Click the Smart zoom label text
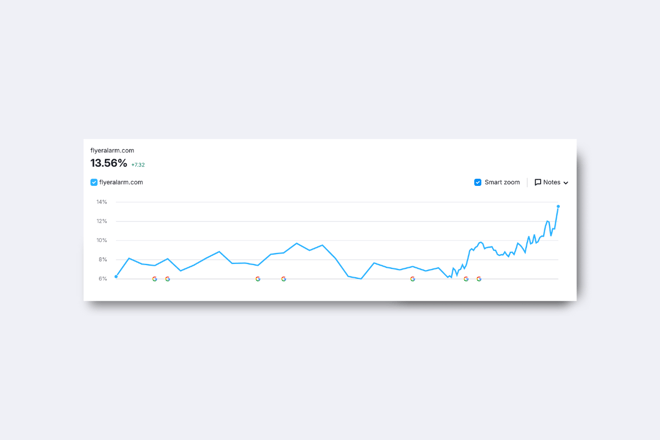The image size is (660, 440). [502, 182]
